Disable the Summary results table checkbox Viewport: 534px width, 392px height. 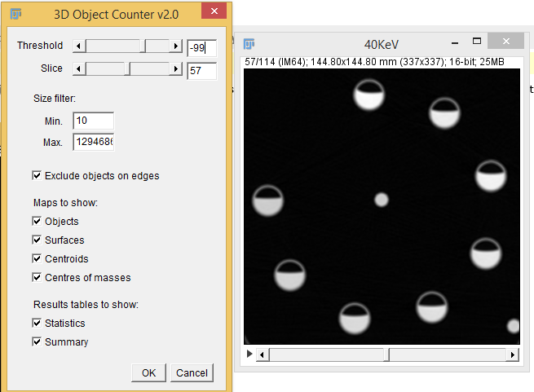(37, 342)
